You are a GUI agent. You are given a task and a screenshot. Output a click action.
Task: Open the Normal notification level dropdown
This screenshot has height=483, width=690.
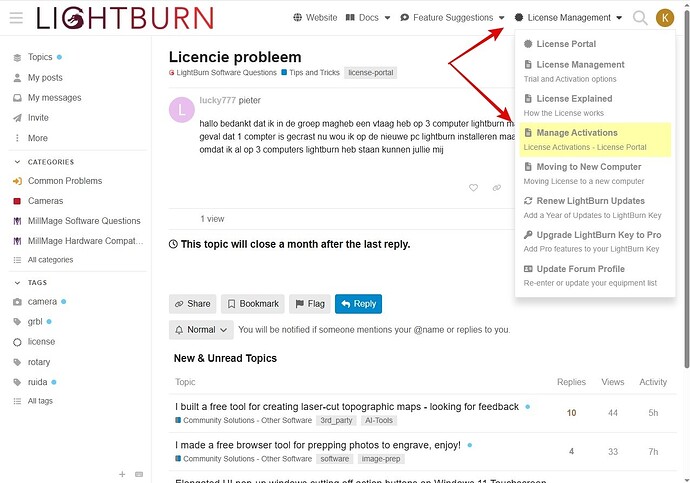tap(201, 330)
